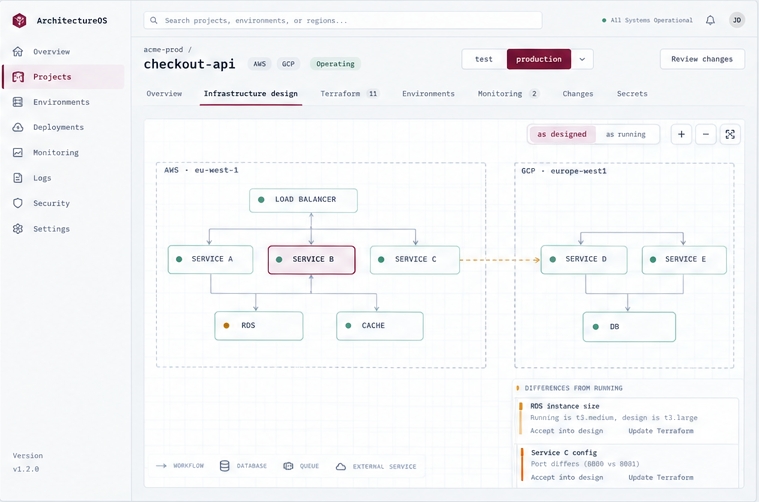Click the Projects sidebar icon
This screenshot has width=759, height=502.
(x=18, y=76)
